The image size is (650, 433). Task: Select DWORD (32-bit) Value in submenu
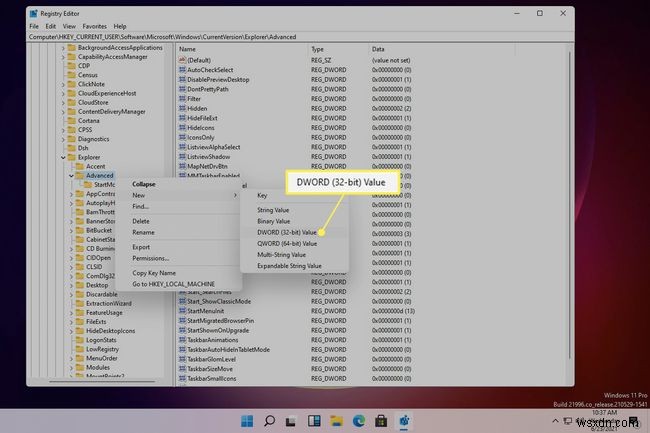click(x=287, y=232)
